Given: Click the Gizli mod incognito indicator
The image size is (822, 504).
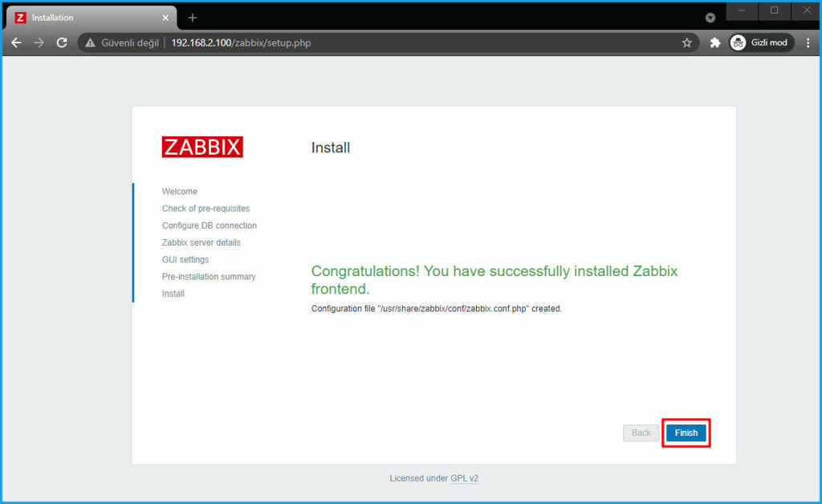Looking at the screenshot, I should [762, 43].
